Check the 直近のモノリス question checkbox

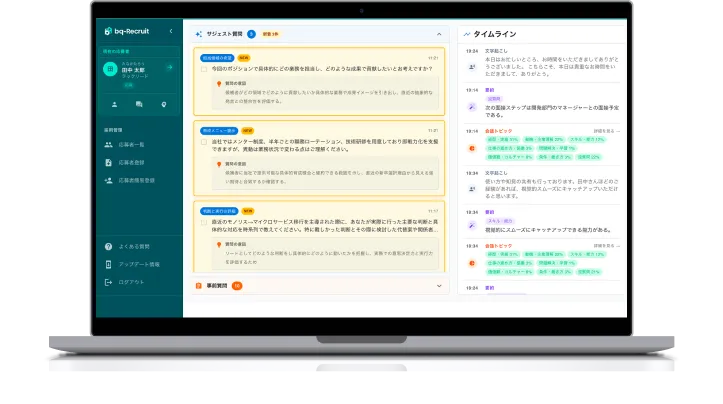pyautogui.click(x=204, y=222)
